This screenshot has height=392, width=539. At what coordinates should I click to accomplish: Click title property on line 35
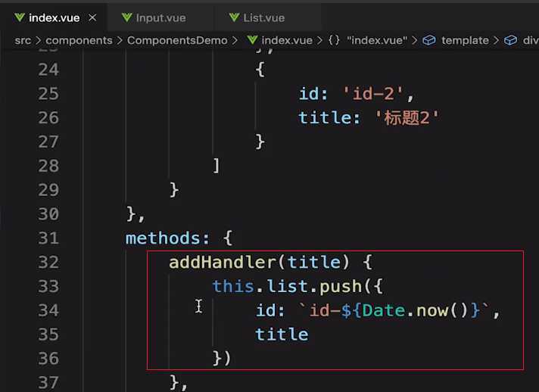click(x=282, y=334)
